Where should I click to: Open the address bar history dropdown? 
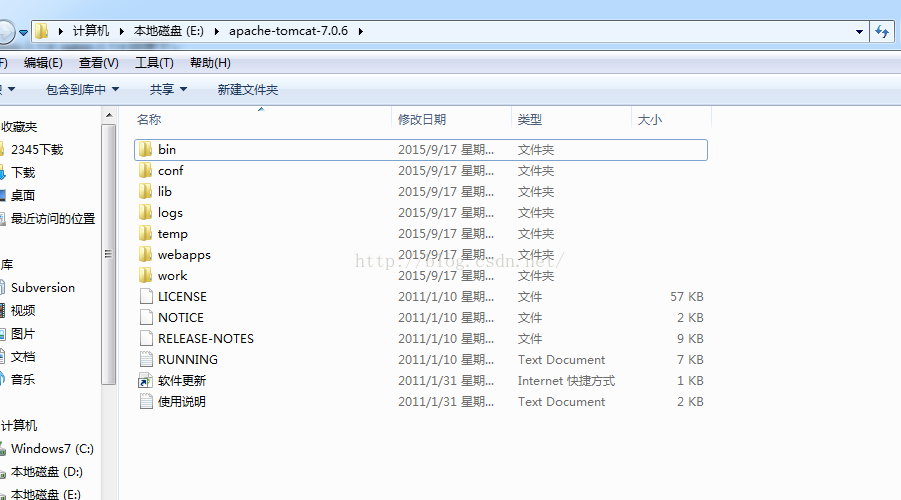click(860, 32)
